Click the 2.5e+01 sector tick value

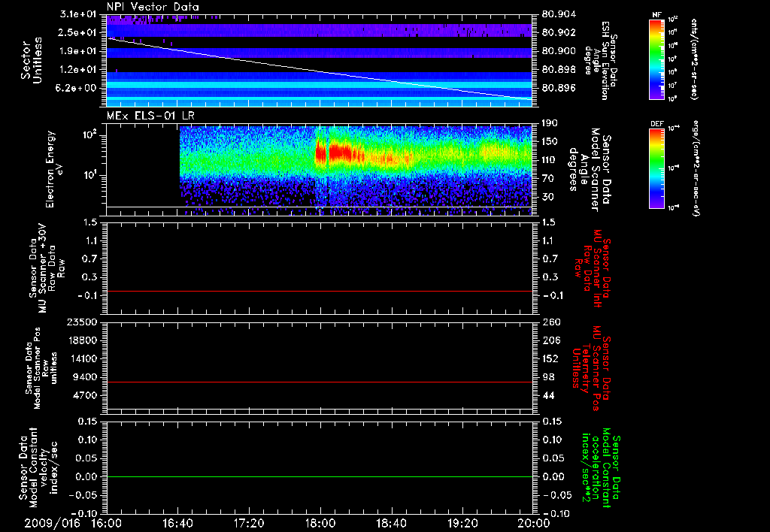[77, 32]
